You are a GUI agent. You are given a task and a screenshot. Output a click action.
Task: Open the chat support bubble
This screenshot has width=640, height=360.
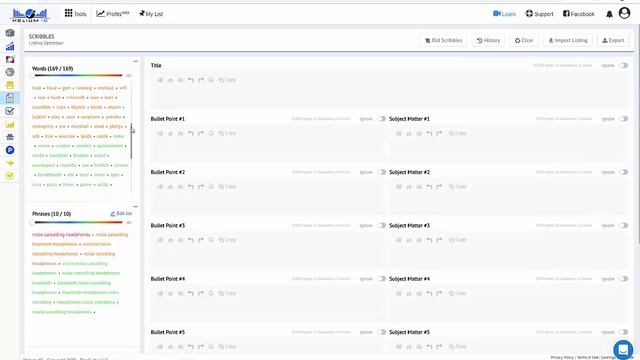[x=623, y=349]
